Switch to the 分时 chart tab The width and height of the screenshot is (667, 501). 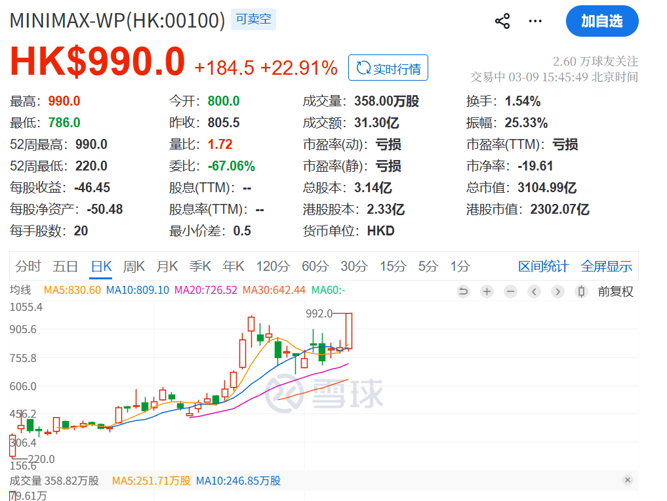pyautogui.click(x=28, y=266)
